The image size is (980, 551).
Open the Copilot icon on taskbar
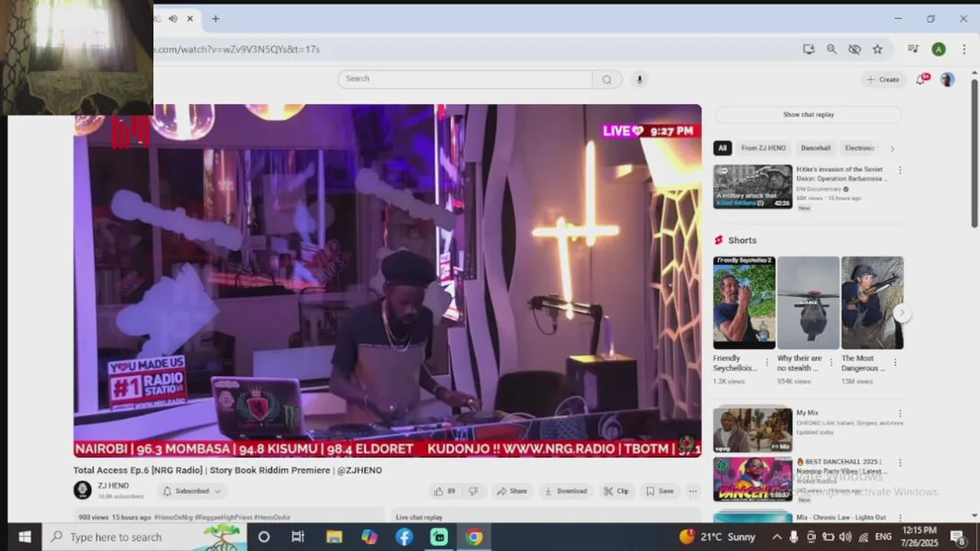click(x=369, y=537)
